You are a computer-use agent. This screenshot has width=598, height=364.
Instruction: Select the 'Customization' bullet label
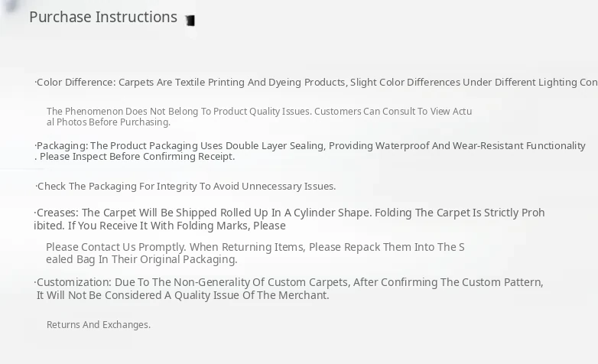pyautogui.click(x=74, y=282)
